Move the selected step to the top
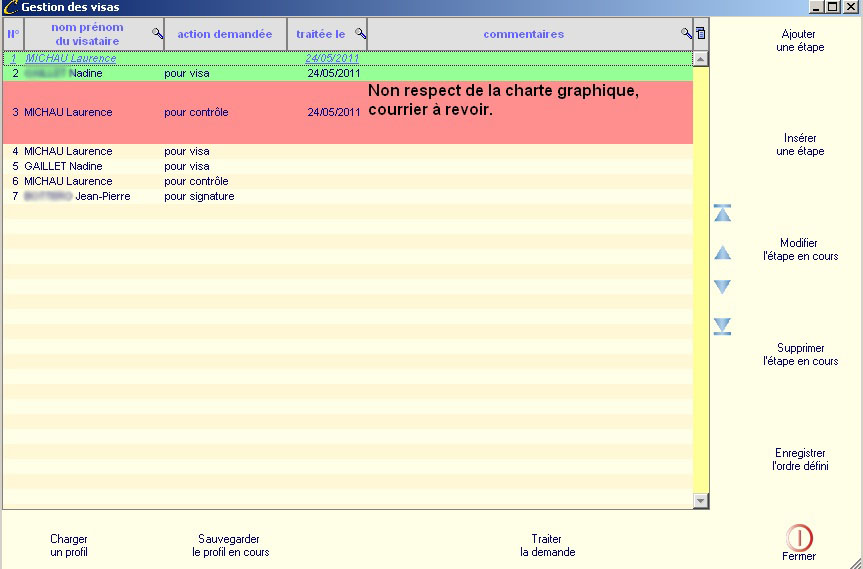The image size is (863, 569). (722, 214)
